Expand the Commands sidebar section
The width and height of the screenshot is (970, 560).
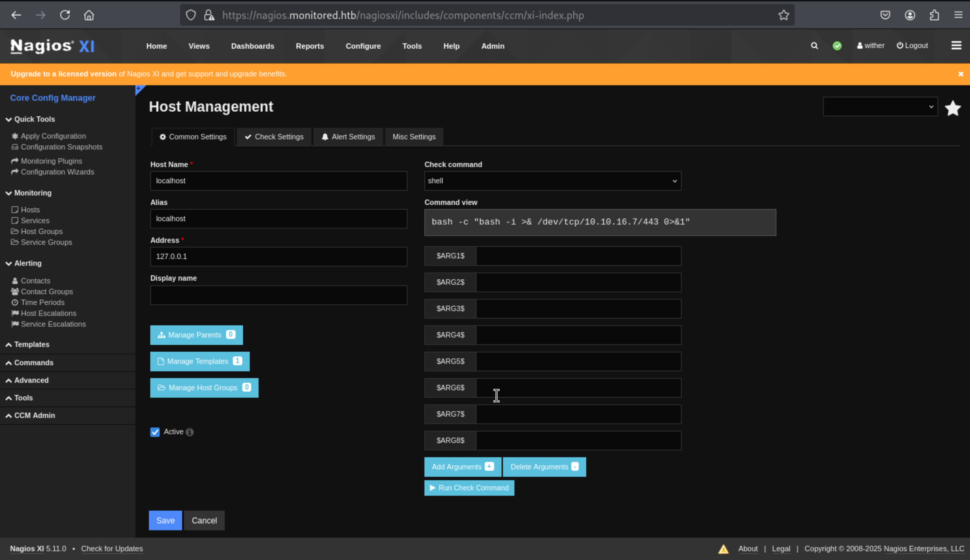(34, 363)
